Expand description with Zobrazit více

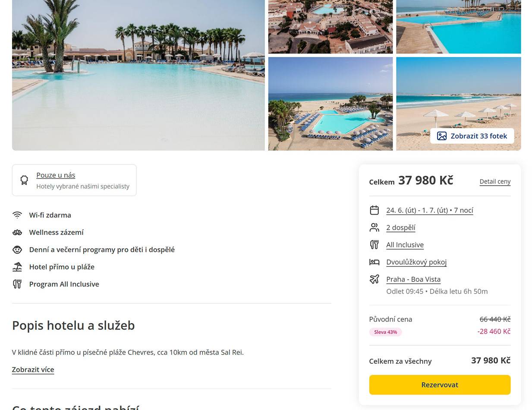coord(33,369)
